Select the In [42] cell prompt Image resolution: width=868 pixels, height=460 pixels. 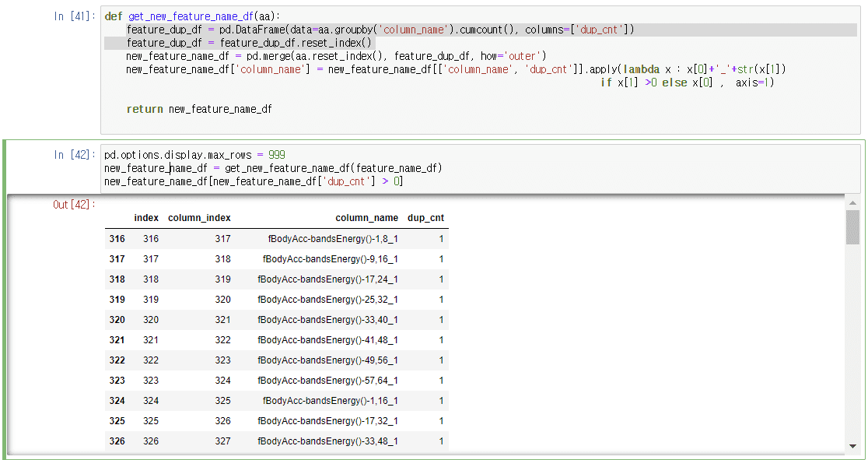click(75, 155)
